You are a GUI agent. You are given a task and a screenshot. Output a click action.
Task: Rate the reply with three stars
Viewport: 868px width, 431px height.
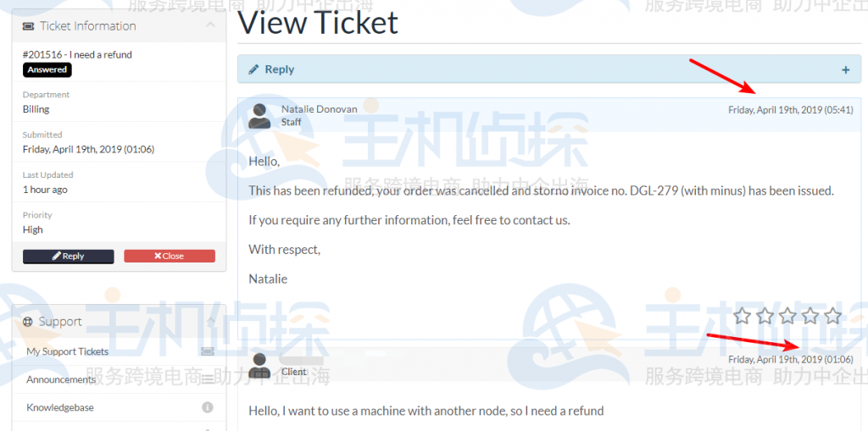click(787, 316)
